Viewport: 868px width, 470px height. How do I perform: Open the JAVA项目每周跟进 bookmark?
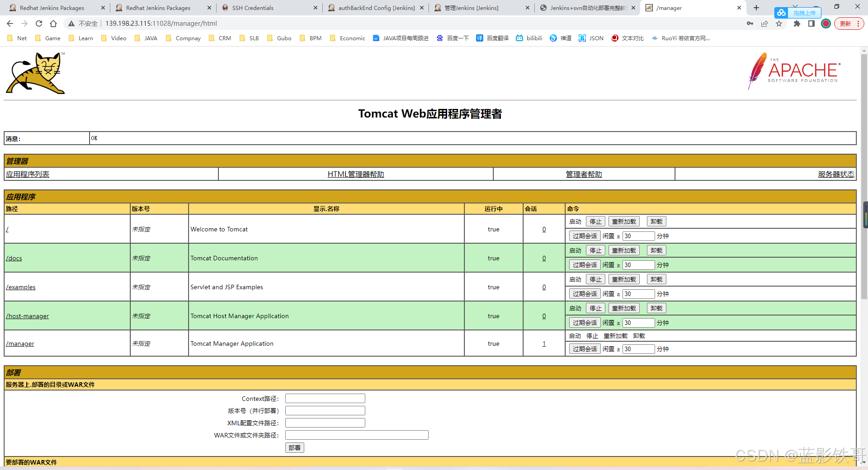click(x=401, y=38)
